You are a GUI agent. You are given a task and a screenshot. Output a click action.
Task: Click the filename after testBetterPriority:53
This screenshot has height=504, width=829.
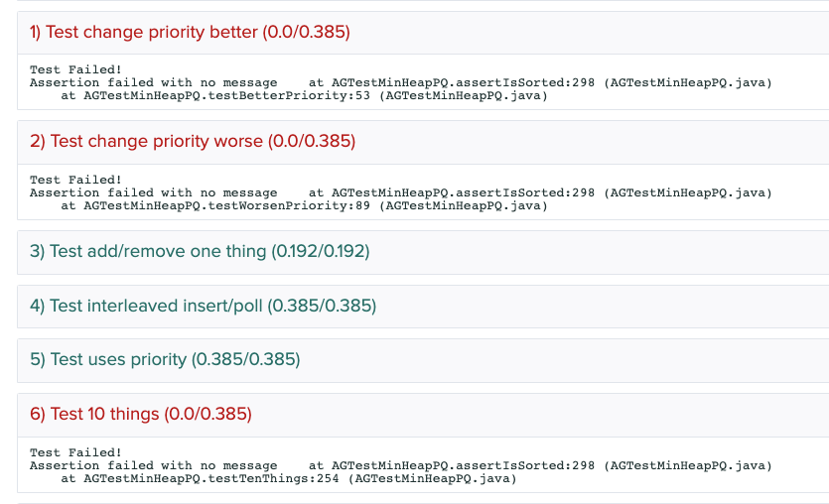[467, 96]
